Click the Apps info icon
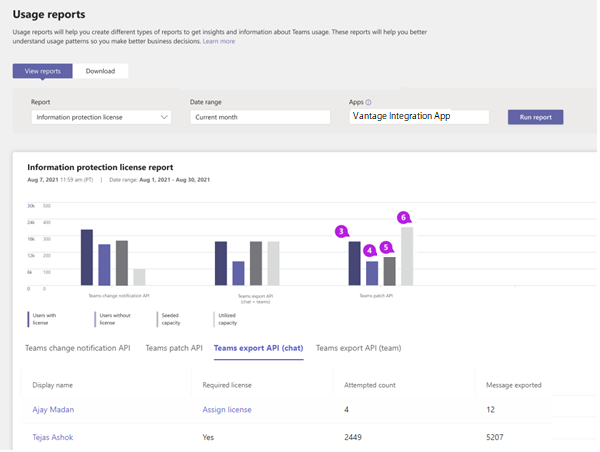Image resolution: width=600 pixels, height=452 pixels. coord(369,102)
